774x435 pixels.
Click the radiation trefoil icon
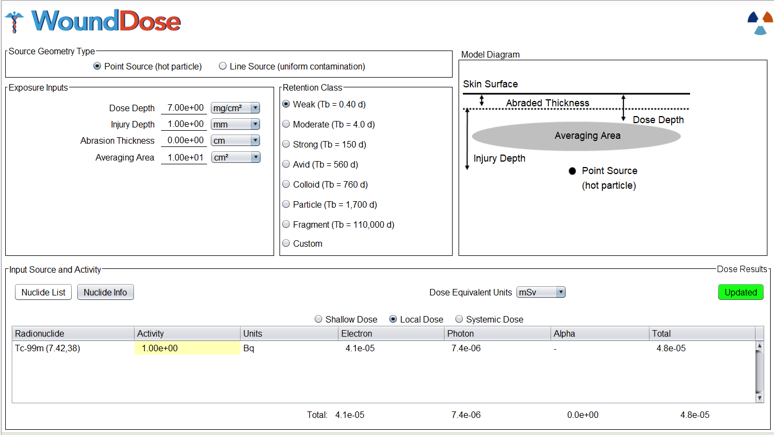click(761, 23)
